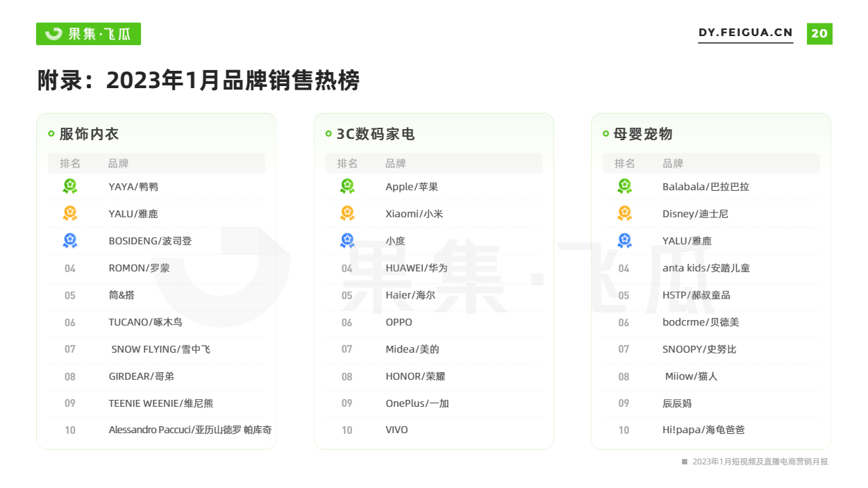868x488 pixels.
Task: Click the orange second-place medal beside YALU/雅鹿 in 服饰内衣
Action: click(x=70, y=213)
